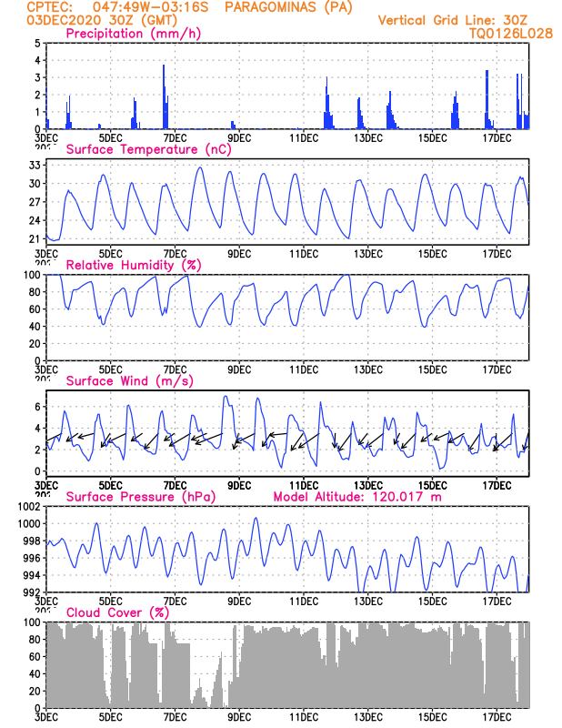Image resolution: width=562 pixels, height=728 pixels.
Task: Click the Vertical Grid Line: 30Z label
Action: point(453,20)
